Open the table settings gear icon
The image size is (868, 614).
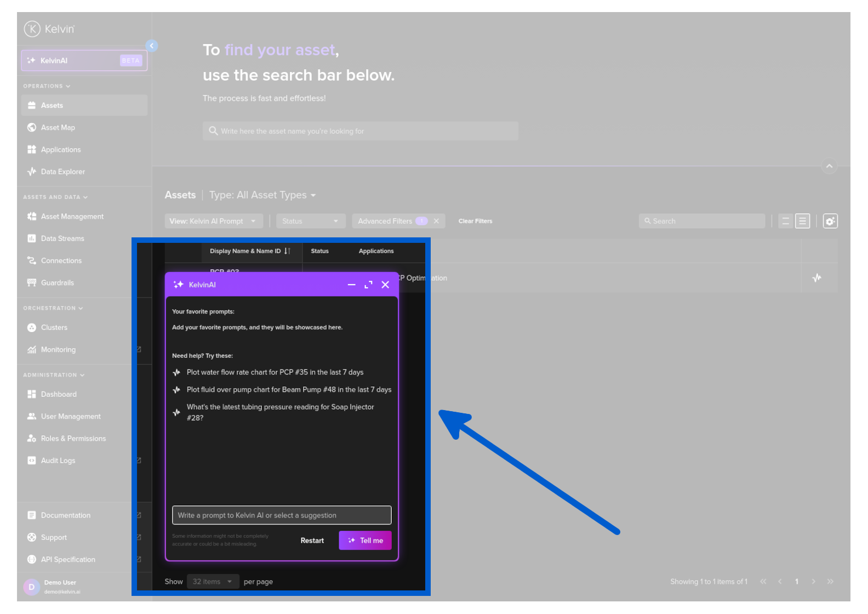[830, 221]
